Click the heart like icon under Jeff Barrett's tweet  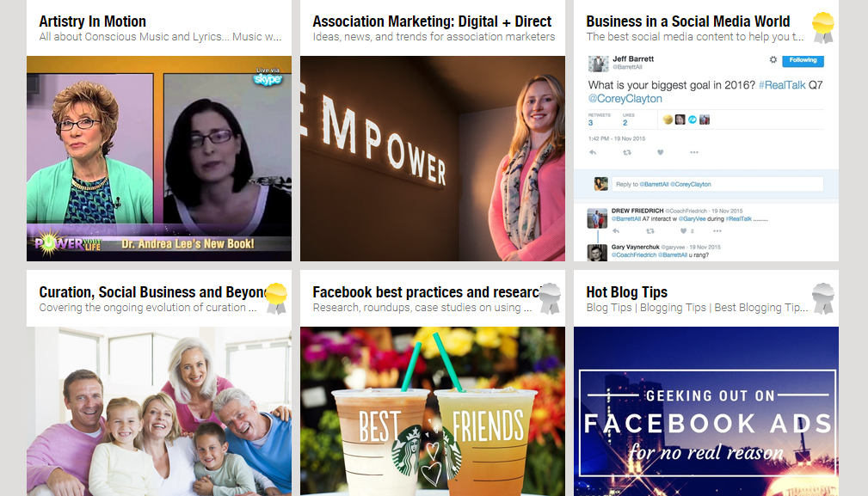(660, 152)
